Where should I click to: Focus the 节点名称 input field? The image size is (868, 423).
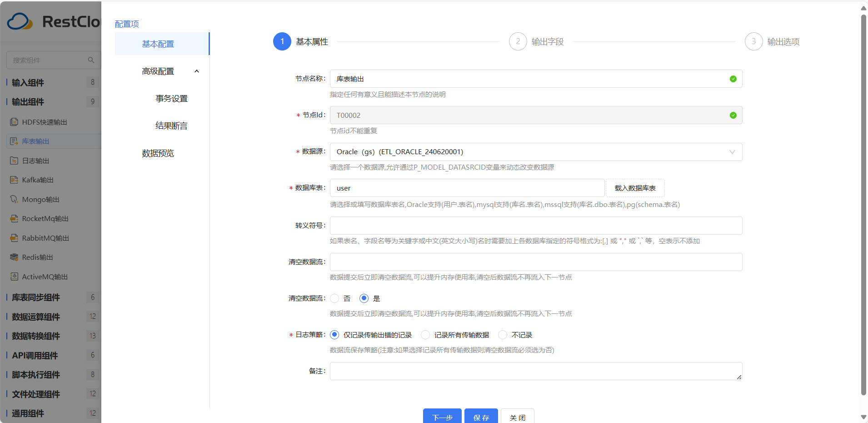point(536,79)
